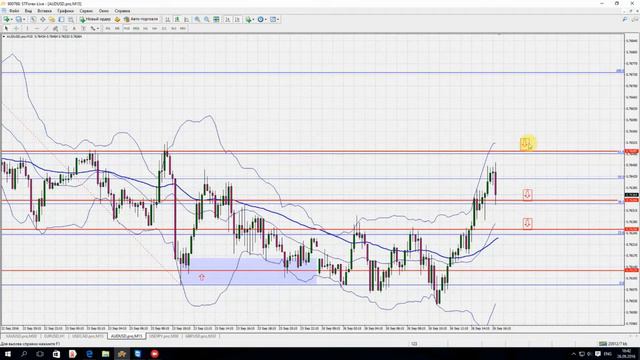Switch to the GBPUSD.pro,M30 chart tab

point(200,336)
